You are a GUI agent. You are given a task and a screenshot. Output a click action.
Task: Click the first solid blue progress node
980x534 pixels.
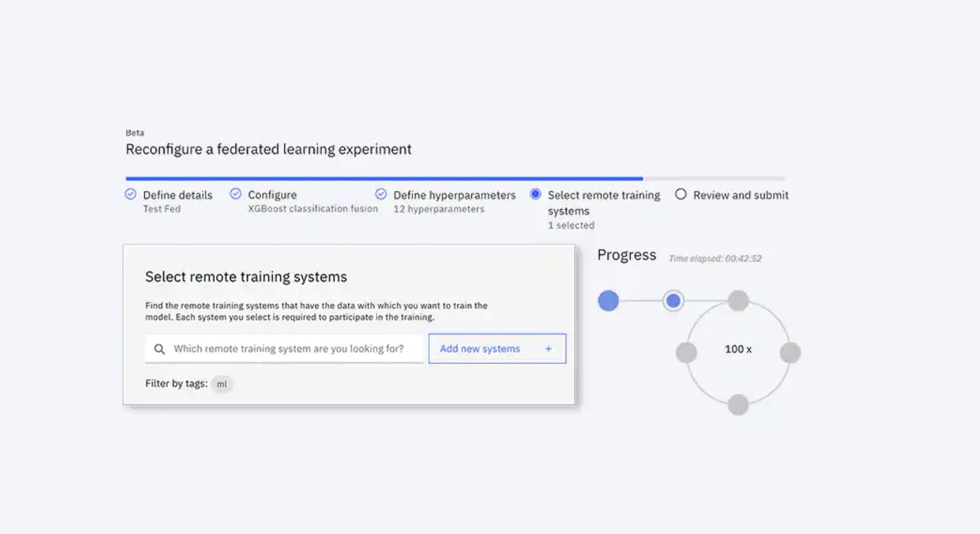click(608, 301)
